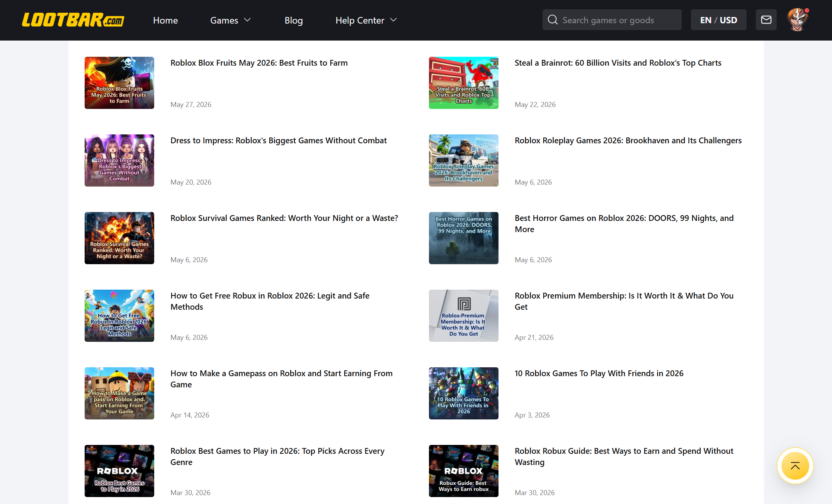The image size is (832, 504).
Task: Open the Games menu item
Action: coord(224,20)
